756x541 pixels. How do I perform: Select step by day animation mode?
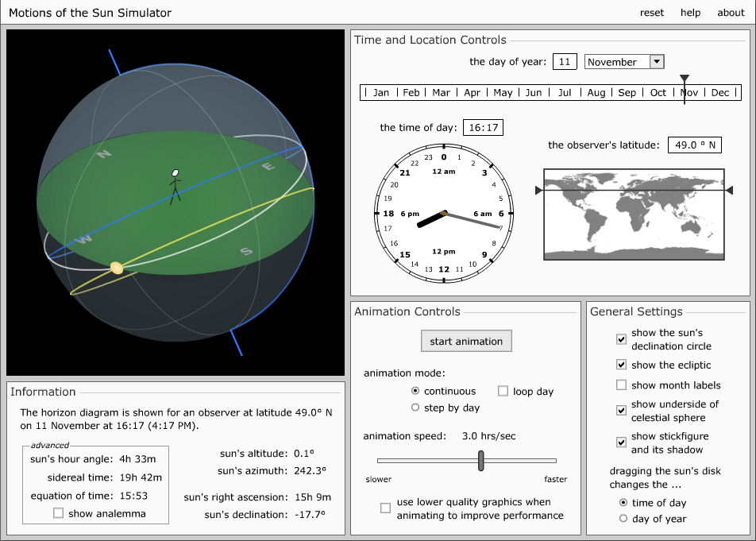[415, 408]
